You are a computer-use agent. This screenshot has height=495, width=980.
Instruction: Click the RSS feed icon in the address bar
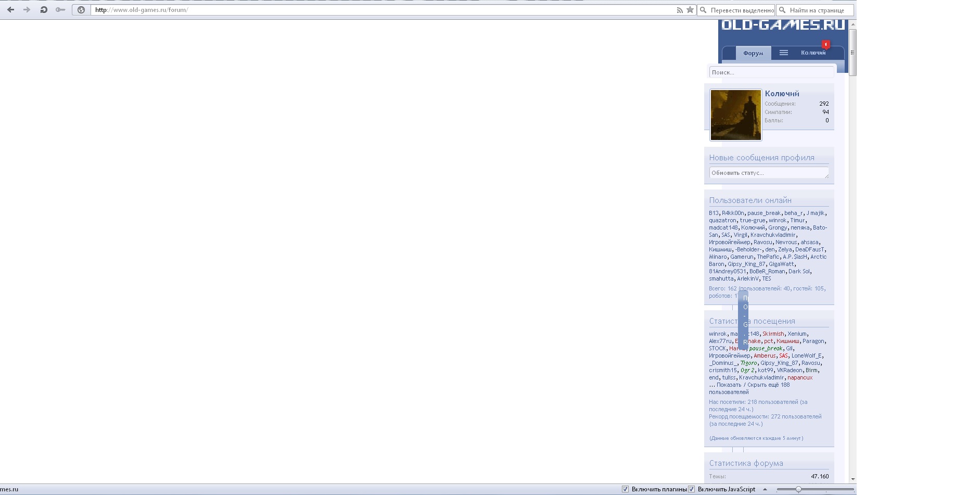680,10
